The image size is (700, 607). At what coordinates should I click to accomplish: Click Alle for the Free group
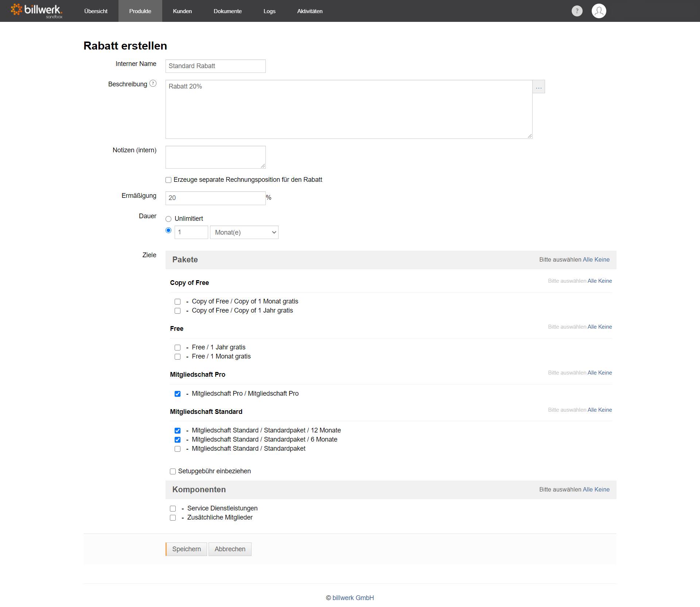click(x=592, y=327)
